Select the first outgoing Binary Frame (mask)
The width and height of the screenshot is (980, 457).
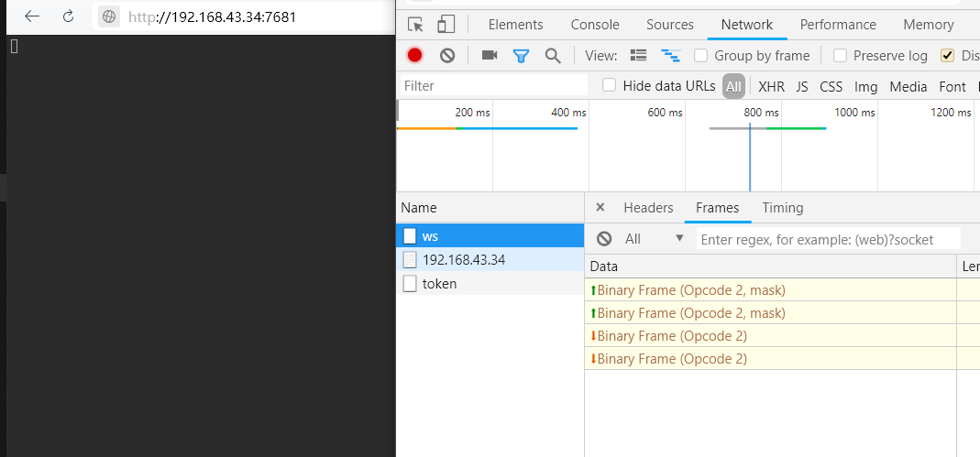pyautogui.click(x=771, y=289)
